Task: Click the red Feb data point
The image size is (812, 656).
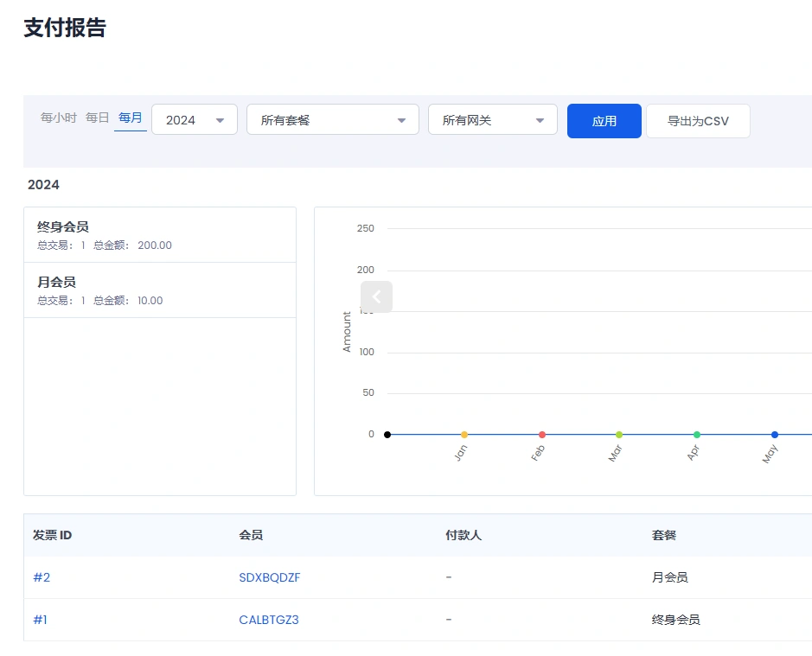Action: click(541, 434)
